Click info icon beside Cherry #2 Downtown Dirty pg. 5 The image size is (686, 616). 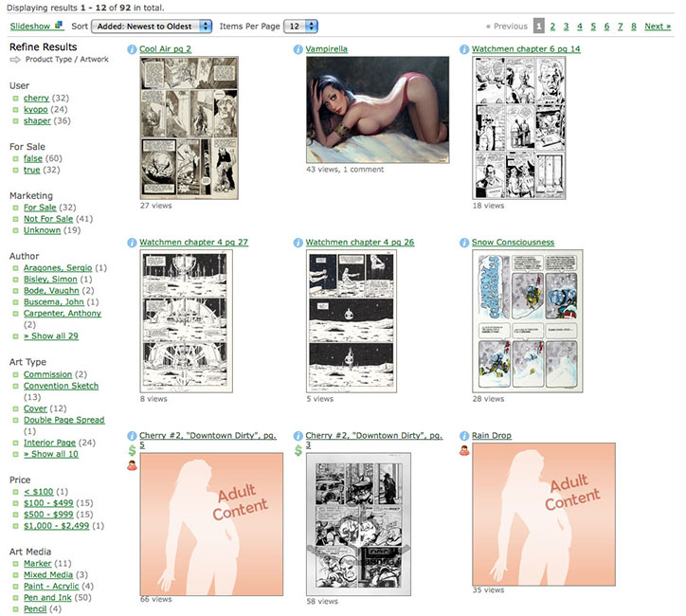coord(132,436)
